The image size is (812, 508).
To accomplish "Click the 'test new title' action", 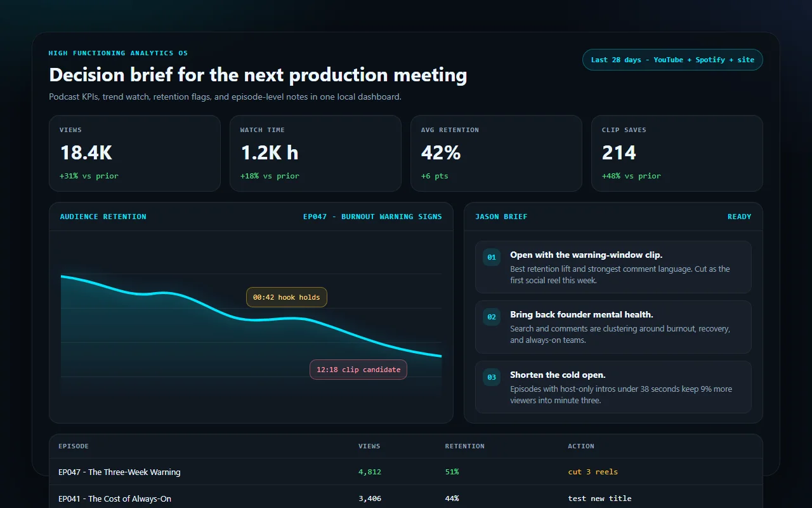I will click(x=599, y=498).
